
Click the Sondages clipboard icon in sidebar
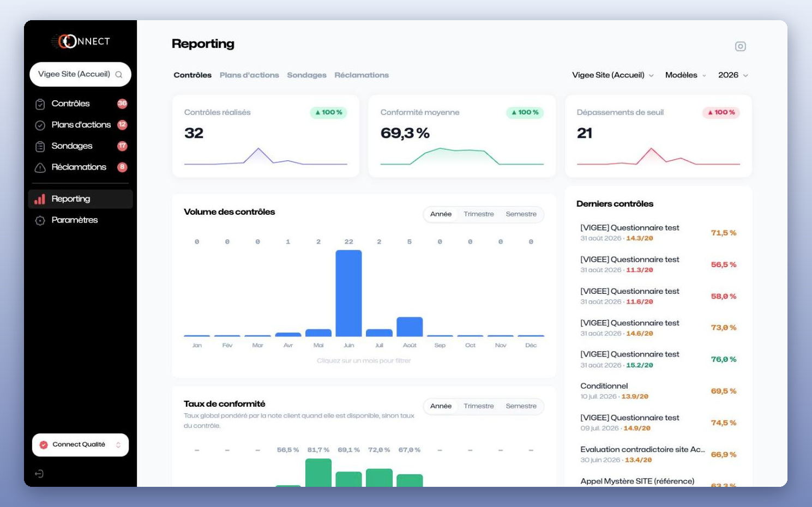tap(40, 146)
